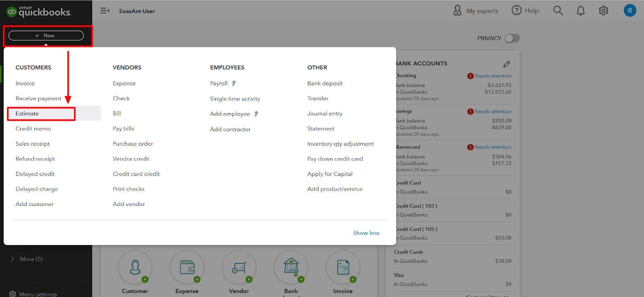Select Sales receipt
644x297 pixels.
click(x=33, y=144)
